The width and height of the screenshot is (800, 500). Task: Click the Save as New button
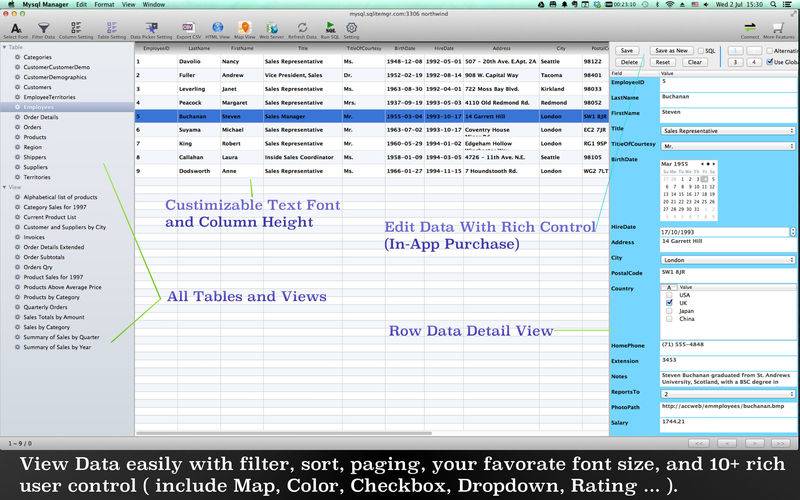671,51
